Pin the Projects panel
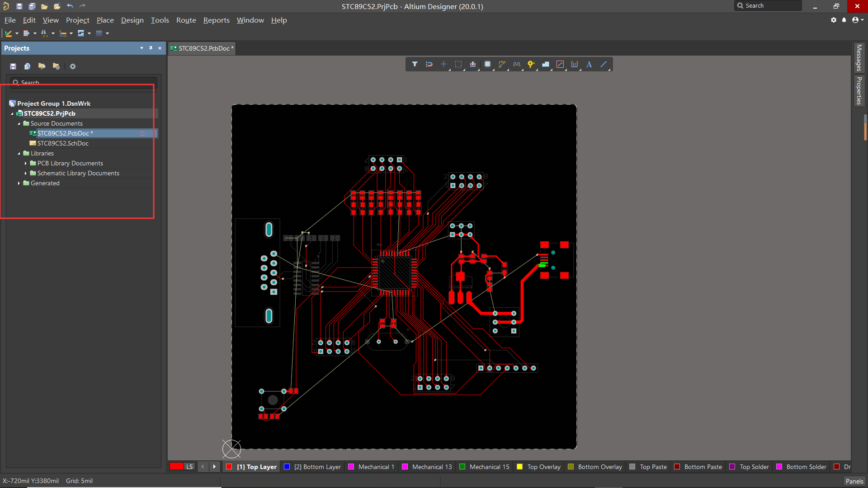This screenshot has width=868, height=488. (151, 48)
